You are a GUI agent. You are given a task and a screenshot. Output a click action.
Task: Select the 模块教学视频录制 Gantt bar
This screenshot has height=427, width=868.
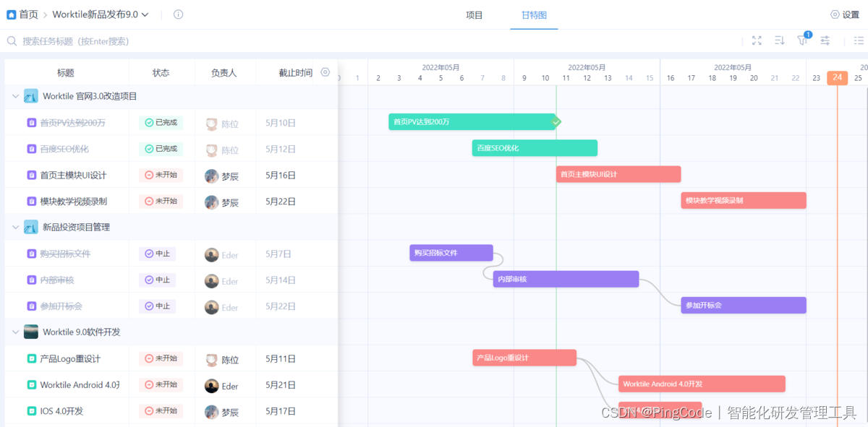pyautogui.click(x=744, y=200)
